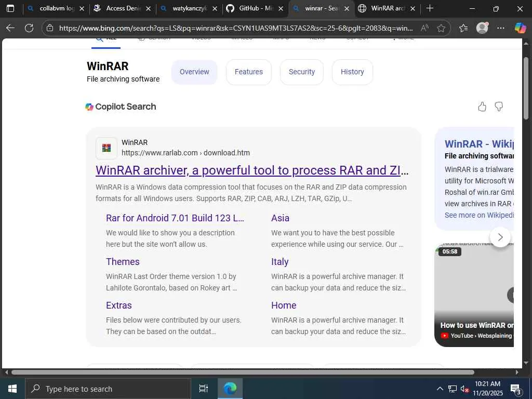The image size is (532, 399).
Task: Open Task View on the taskbar
Action: coord(204,389)
